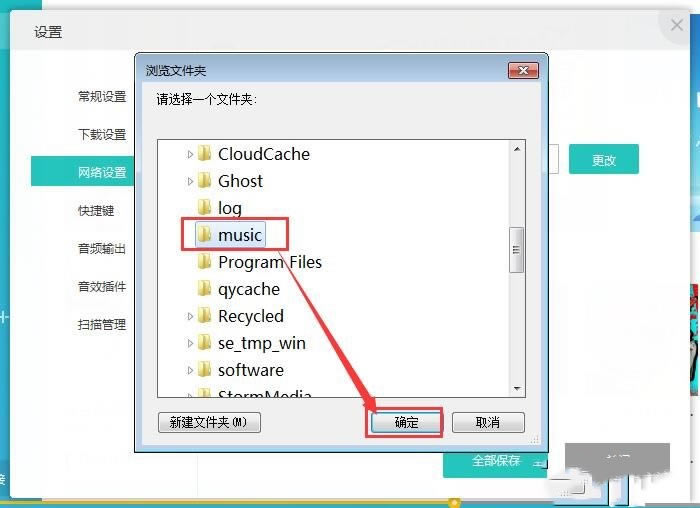
Task: Expand the Ghost folder tree node
Action: [x=191, y=181]
